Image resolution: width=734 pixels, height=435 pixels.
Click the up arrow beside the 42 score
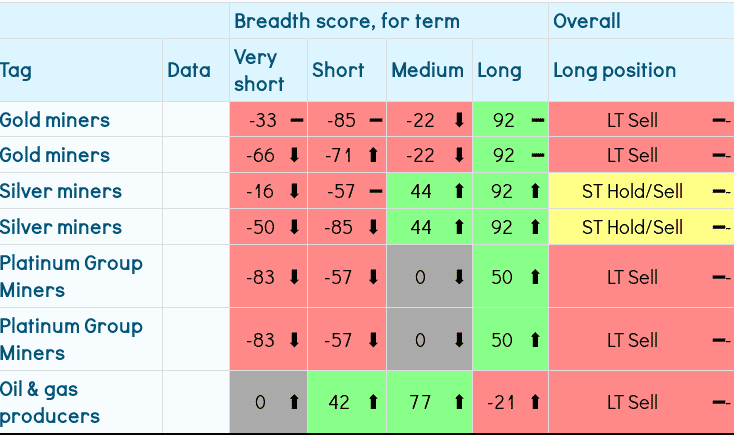coord(375,403)
